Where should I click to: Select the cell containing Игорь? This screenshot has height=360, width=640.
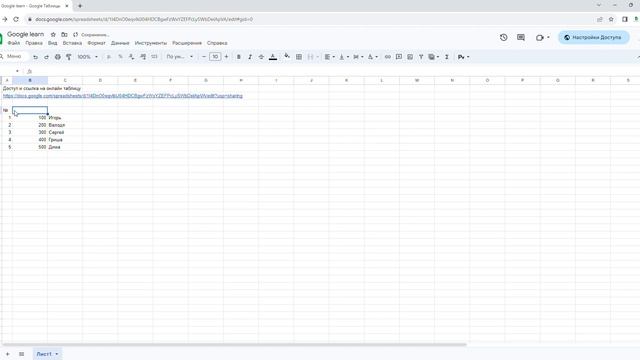64,118
